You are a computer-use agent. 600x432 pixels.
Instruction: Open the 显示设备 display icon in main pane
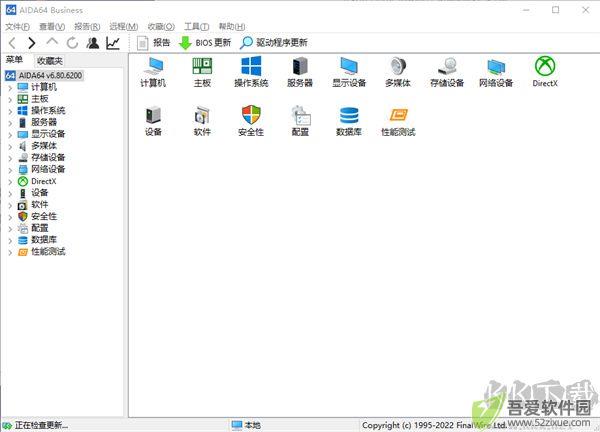pos(349,72)
